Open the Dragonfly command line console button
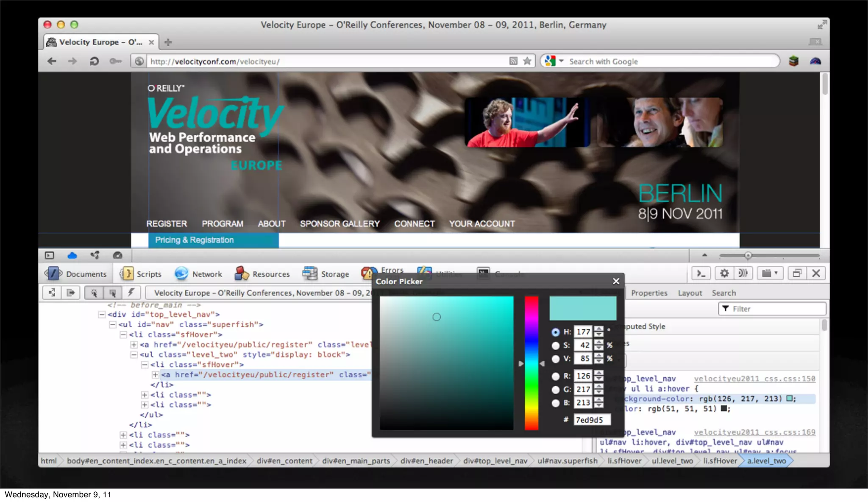 (x=701, y=273)
